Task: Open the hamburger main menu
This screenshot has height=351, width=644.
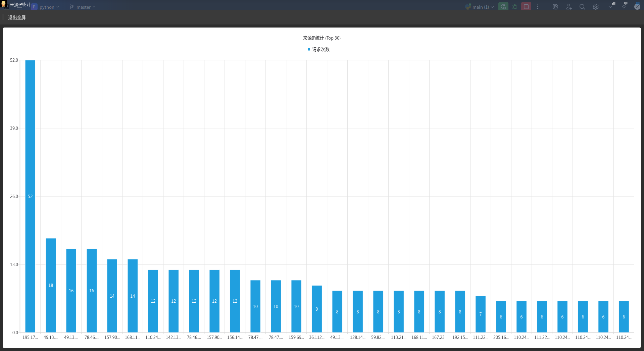Action: [19, 7]
